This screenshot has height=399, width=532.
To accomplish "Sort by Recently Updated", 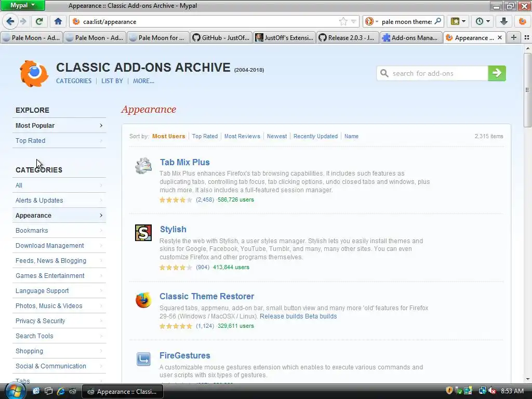I will [x=315, y=136].
